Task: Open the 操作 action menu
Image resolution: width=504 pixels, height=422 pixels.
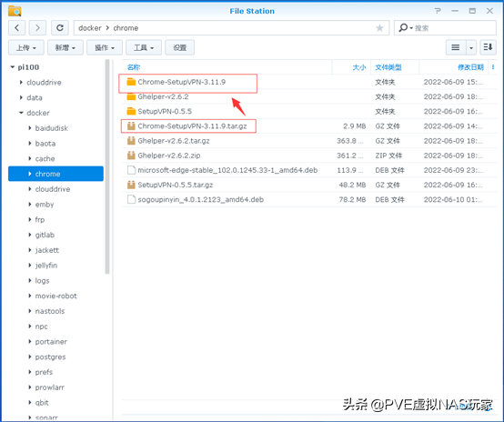Action: click(105, 47)
